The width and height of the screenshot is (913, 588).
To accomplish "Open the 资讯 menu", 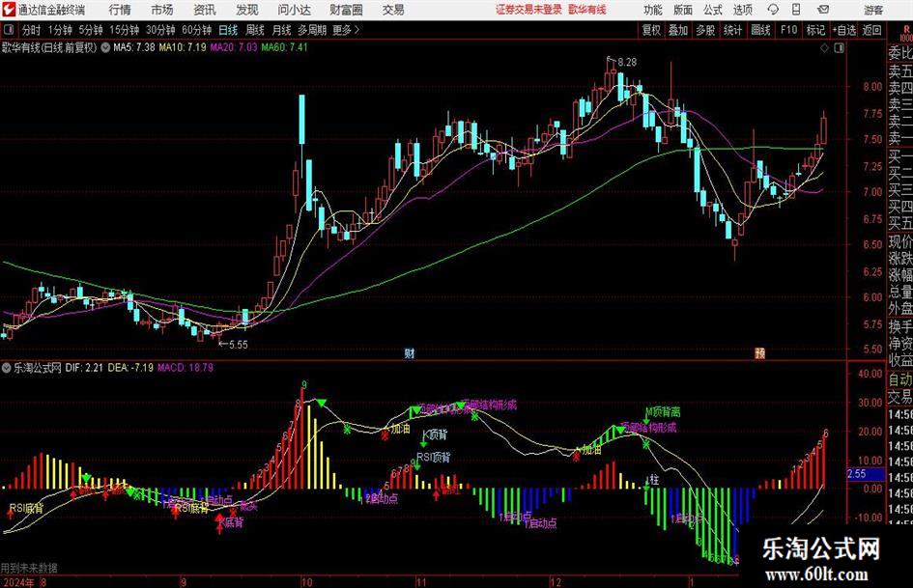I will (205, 10).
